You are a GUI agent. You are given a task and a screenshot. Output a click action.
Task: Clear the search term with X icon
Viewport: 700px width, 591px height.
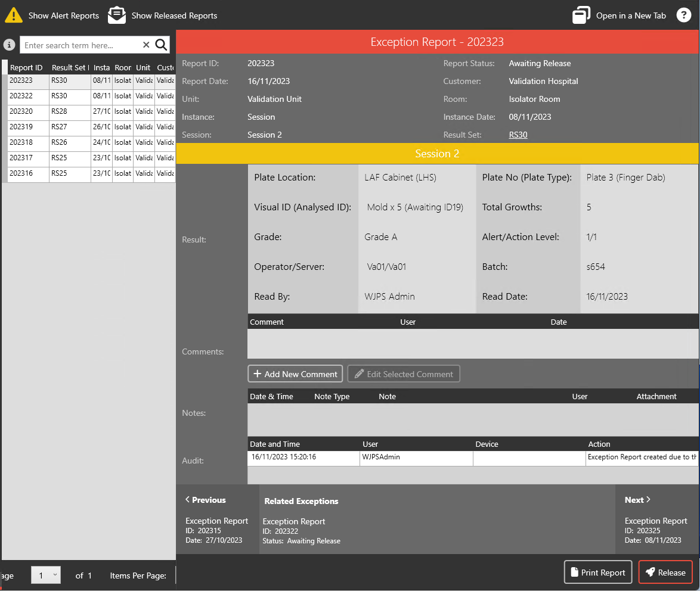(x=146, y=45)
